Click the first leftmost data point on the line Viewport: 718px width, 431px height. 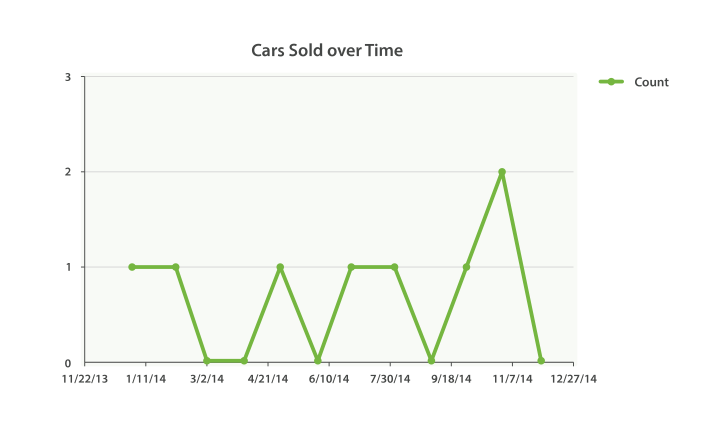tap(132, 267)
